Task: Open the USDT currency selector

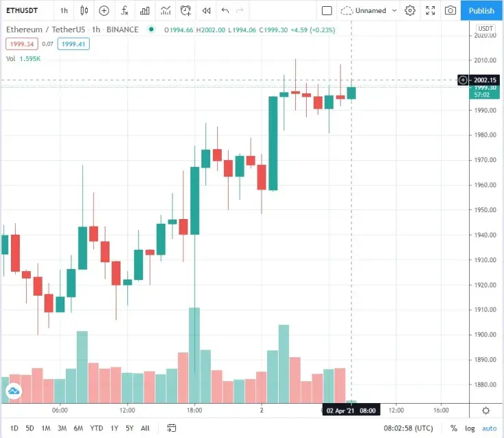Action: pos(486,28)
